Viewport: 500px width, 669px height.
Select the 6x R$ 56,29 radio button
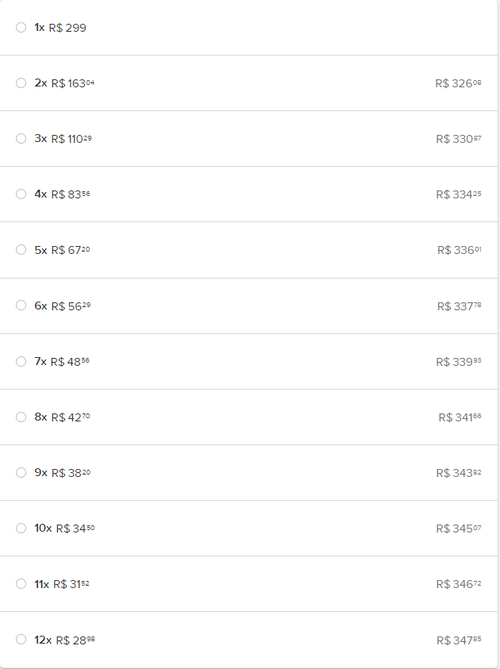(21, 305)
